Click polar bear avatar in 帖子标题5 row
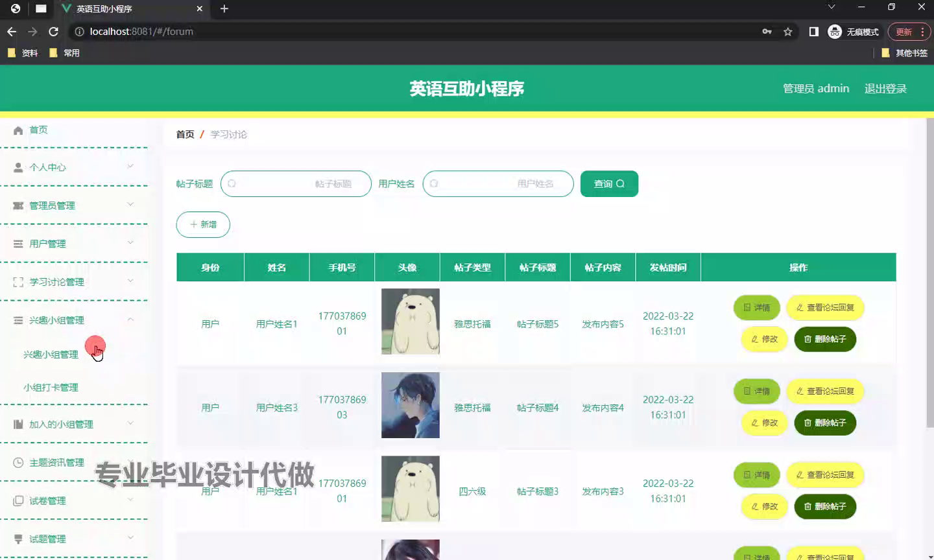Viewport: 934px width, 560px height. coord(411,321)
